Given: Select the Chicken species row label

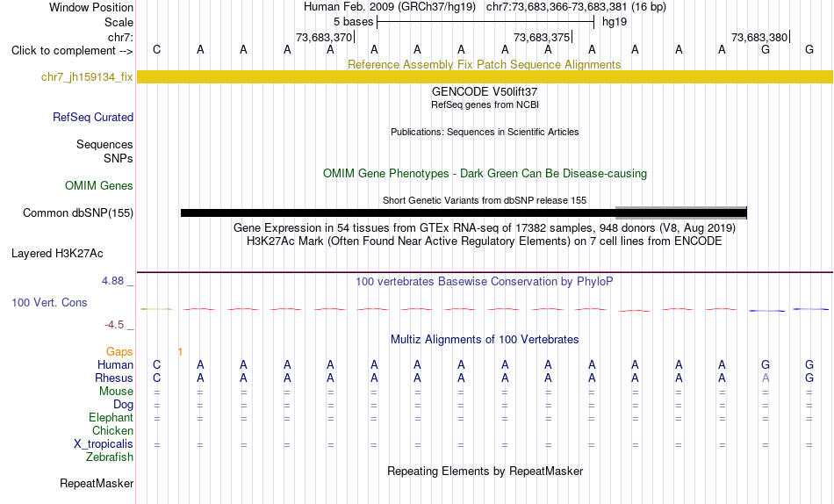Looking at the screenshot, I should pos(112,430).
